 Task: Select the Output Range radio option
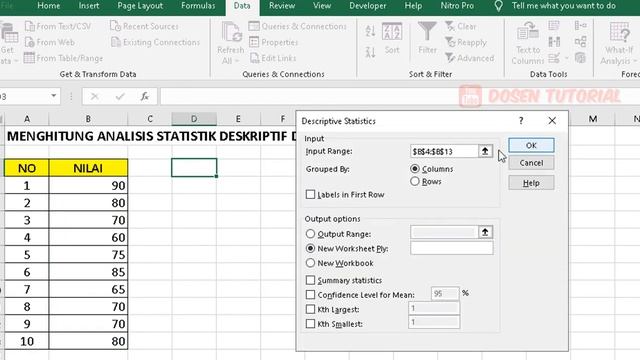(x=310, y=233)
